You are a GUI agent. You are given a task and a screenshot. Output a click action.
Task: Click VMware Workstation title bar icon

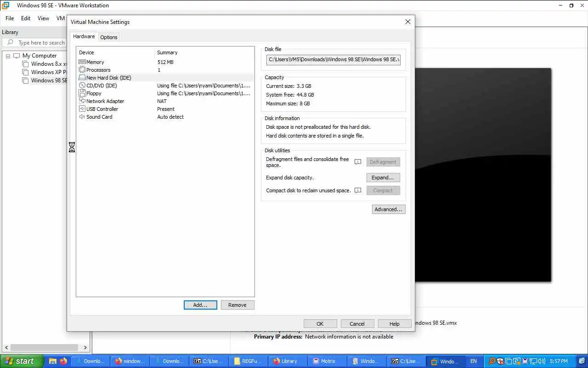6,6
